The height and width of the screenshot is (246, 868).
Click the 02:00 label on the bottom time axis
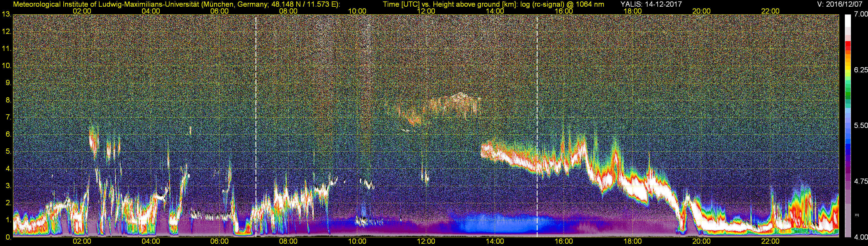(x=82, y=241)
